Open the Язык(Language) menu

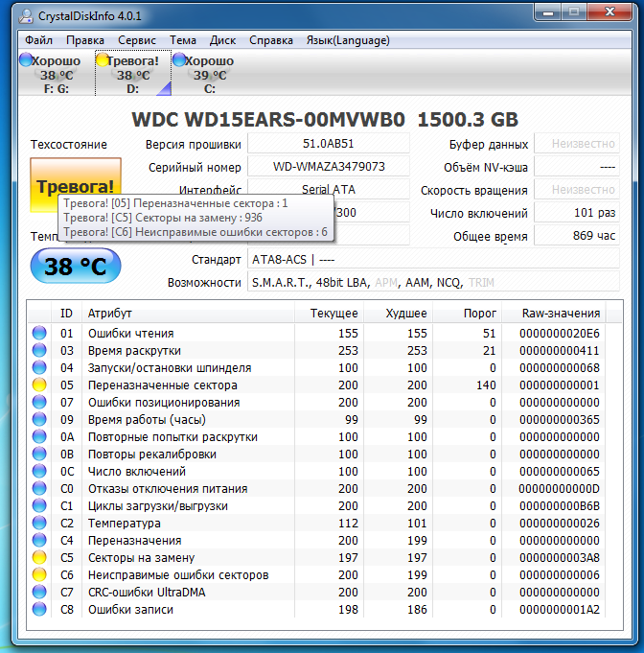click(x=348, y=40)
